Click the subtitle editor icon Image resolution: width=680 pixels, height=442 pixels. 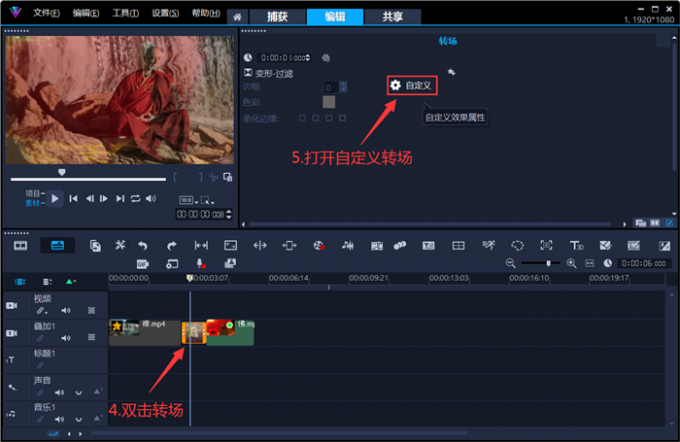tap(428, 246)
